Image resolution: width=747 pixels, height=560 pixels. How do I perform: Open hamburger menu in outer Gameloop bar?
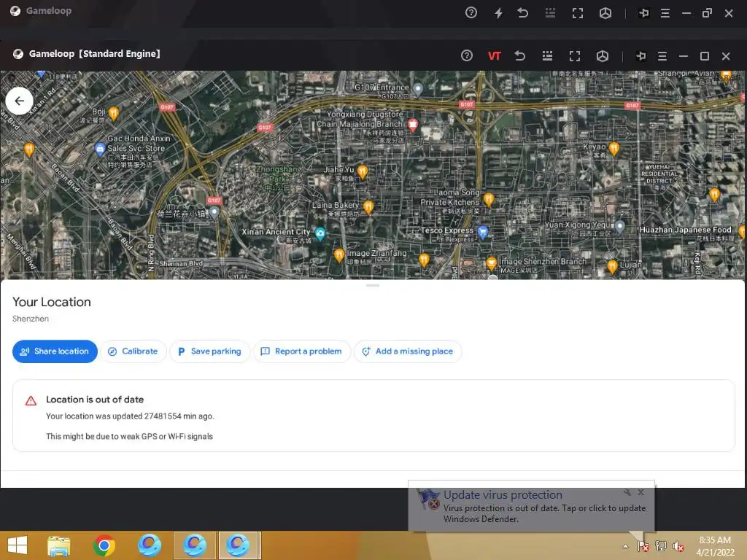click(x=665, y=13)
